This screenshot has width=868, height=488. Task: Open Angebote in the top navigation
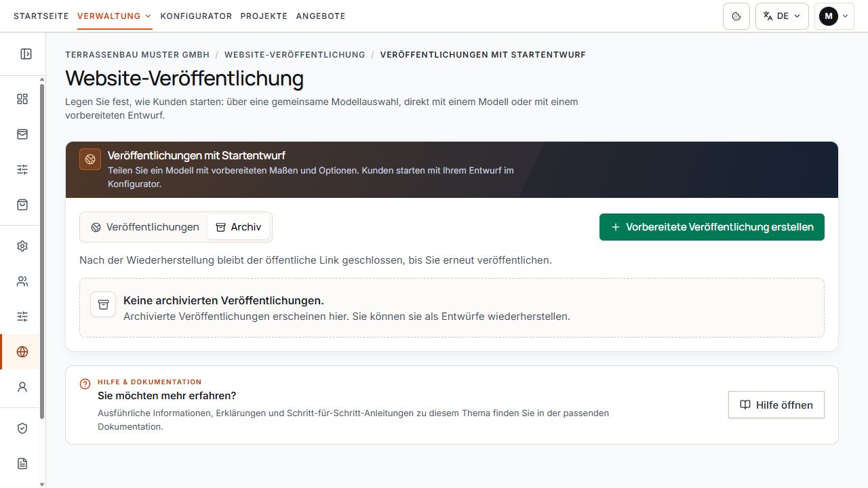(x=321, y=16)
